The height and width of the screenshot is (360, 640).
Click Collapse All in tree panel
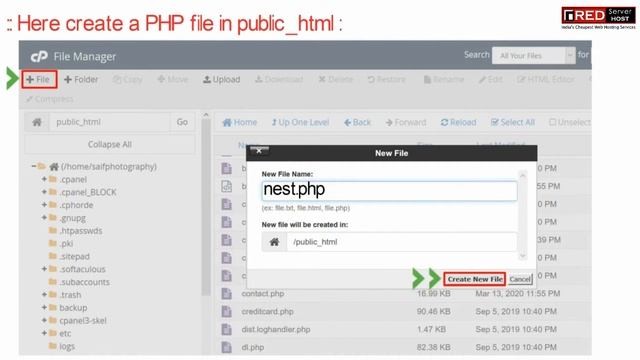[109, 144]
